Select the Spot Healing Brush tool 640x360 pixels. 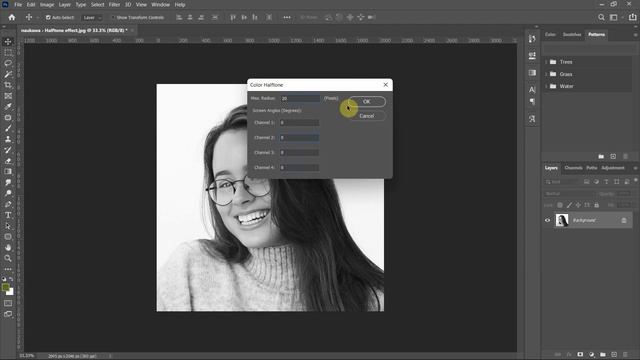pyautogui.click(x=8, y=118)
